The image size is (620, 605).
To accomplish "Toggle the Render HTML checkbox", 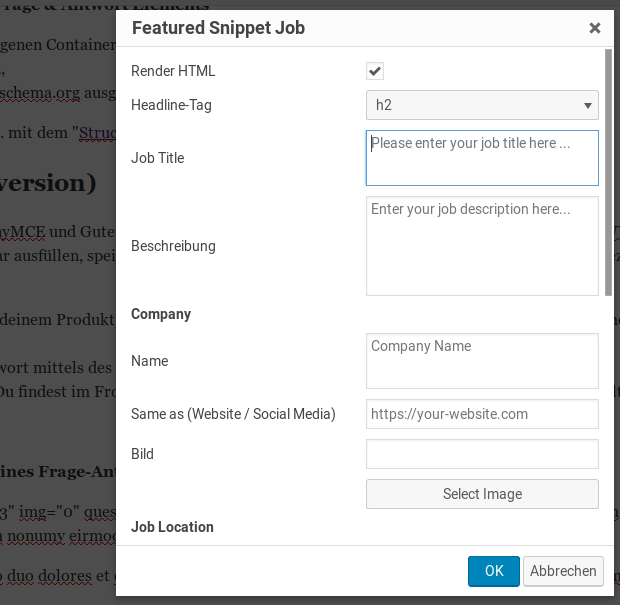I will (x=375, y=71).
